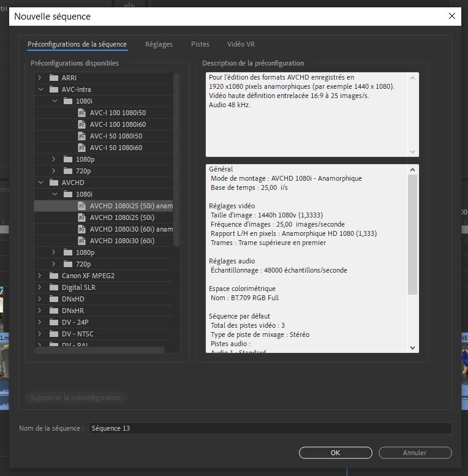This screenshot has width=468, height=476.
Task: Expand the Canon XF MPEG2 folder
Action: (x=40, y=276)
